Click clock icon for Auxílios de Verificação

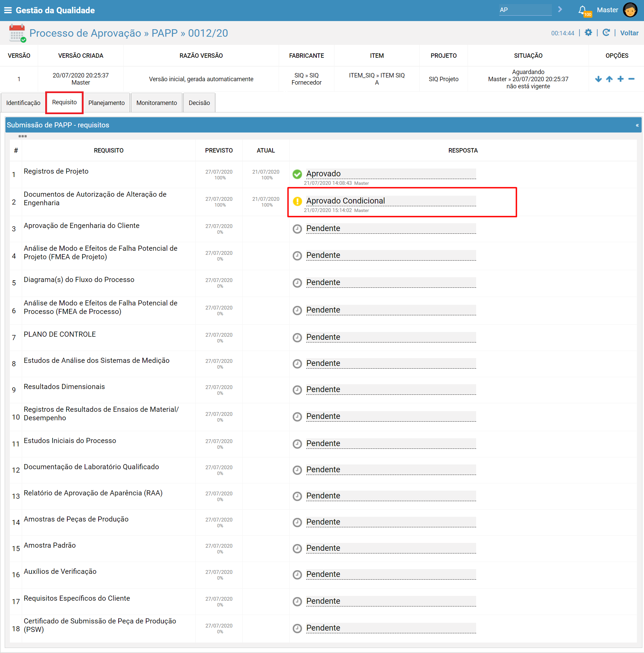297,575
